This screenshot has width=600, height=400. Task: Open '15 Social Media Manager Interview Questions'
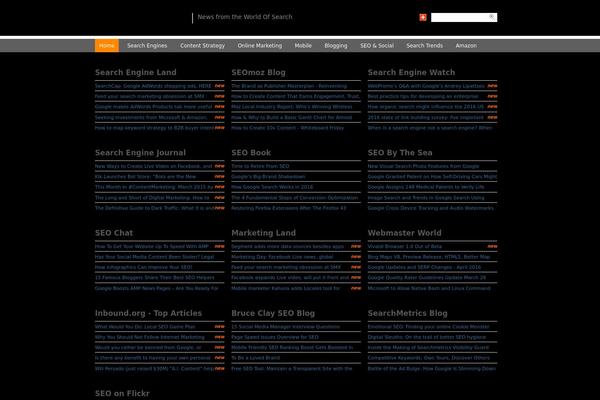[286, 327]
